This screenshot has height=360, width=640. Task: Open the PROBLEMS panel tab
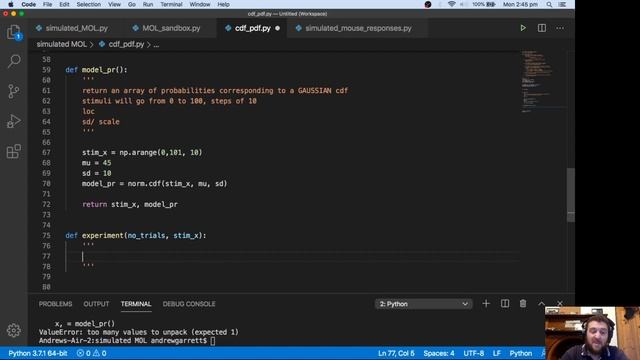56,304
